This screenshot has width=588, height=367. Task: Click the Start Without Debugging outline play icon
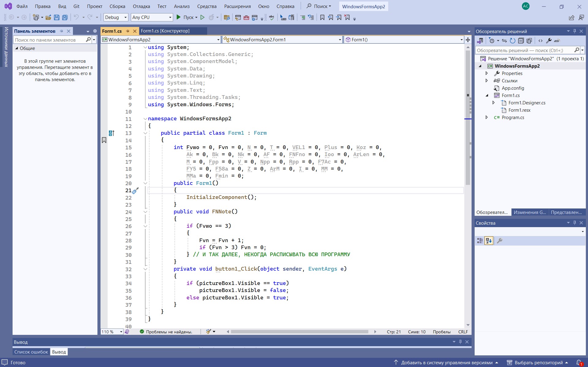tap(202, 17)
